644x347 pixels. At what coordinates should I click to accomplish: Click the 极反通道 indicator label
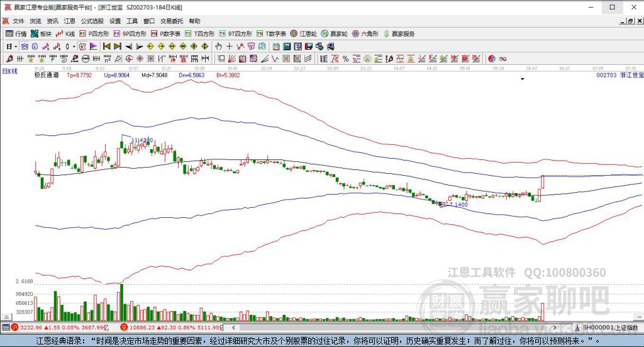coord(47,75)
